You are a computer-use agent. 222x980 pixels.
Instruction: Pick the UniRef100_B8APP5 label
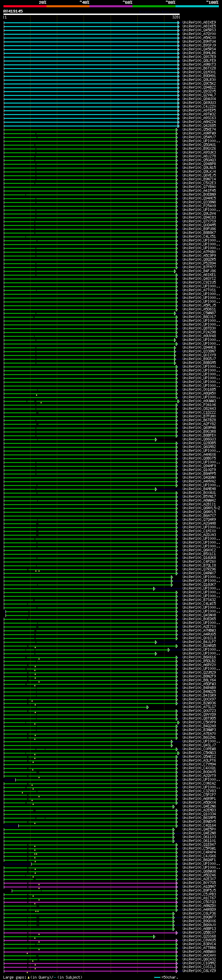click(199, 473)
